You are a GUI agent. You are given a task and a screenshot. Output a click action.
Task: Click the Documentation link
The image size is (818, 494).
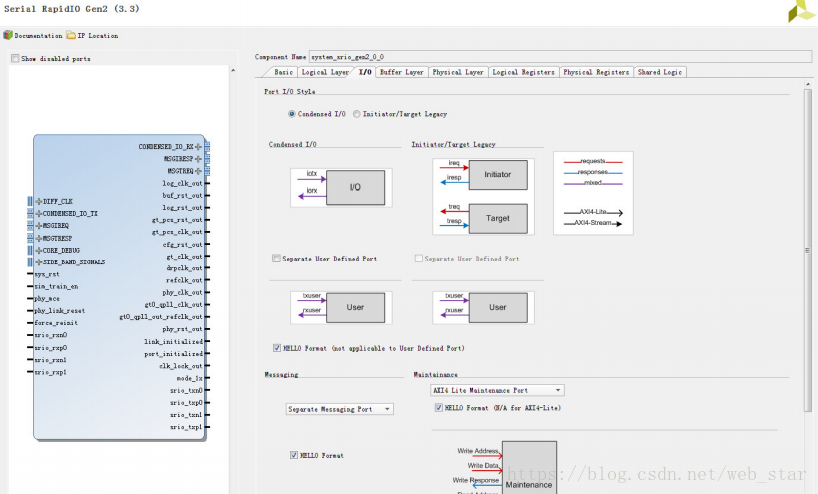tap(38, 35)
